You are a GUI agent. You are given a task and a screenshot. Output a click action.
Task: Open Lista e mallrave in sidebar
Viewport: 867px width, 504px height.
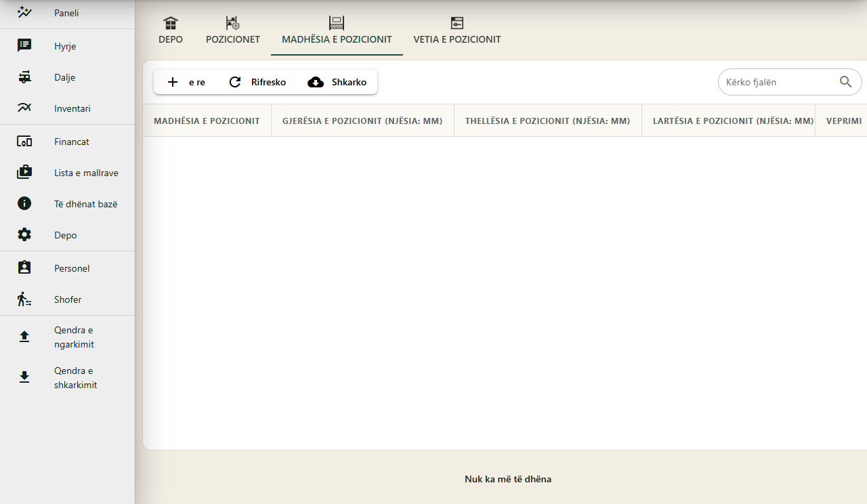coord(67,173)
